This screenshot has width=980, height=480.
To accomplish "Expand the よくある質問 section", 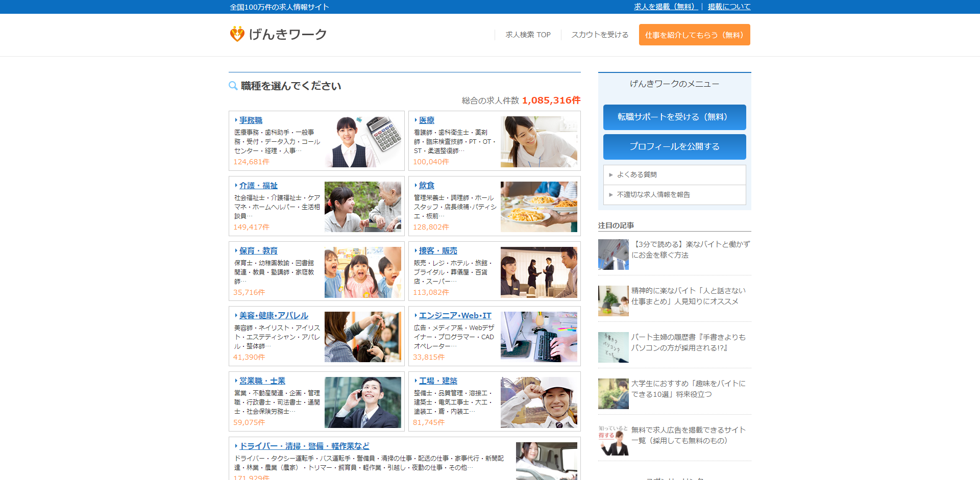I will click(636, 174).
